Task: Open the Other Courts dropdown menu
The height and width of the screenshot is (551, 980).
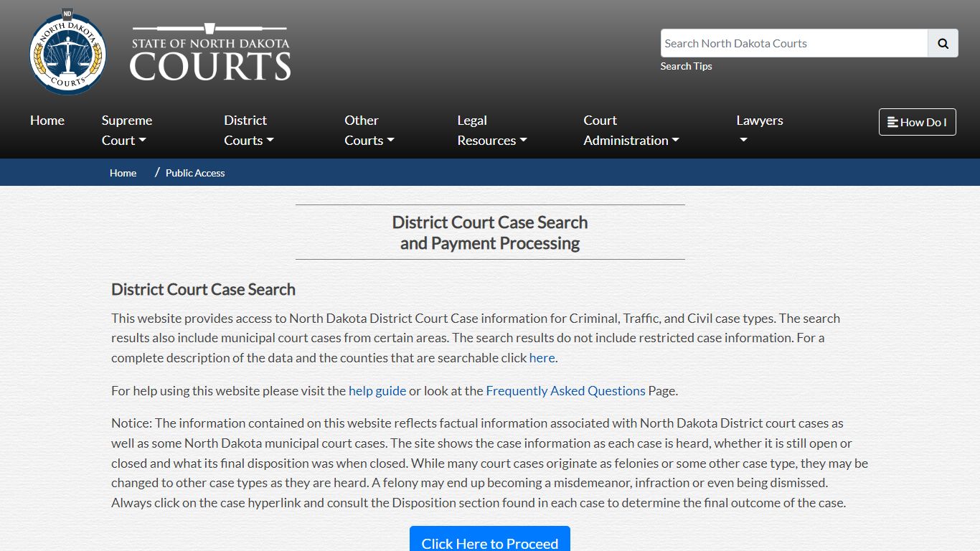Action: point(369,130)
